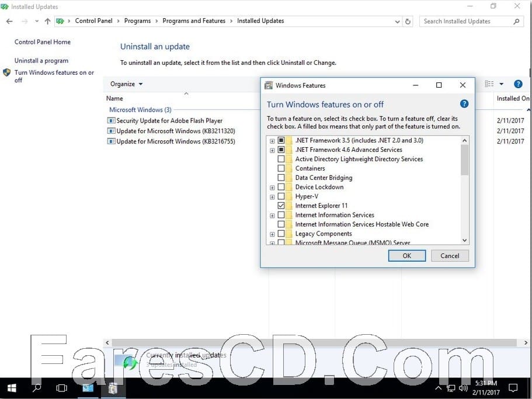Click the volume icon in system tray
This screenshot has width=532, height=399.
463,388
